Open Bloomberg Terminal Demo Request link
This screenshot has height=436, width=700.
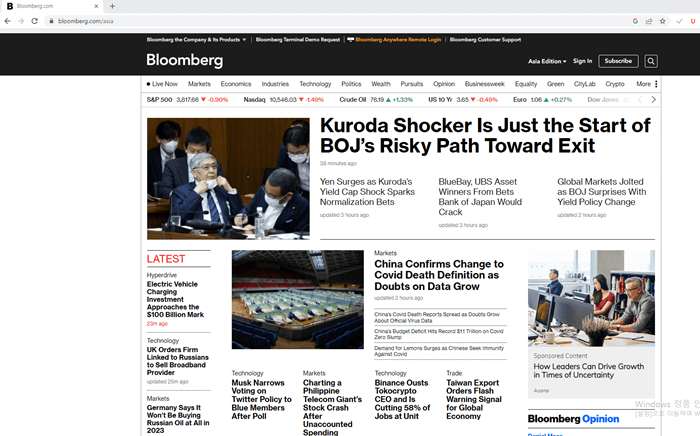tap(298, 40)
